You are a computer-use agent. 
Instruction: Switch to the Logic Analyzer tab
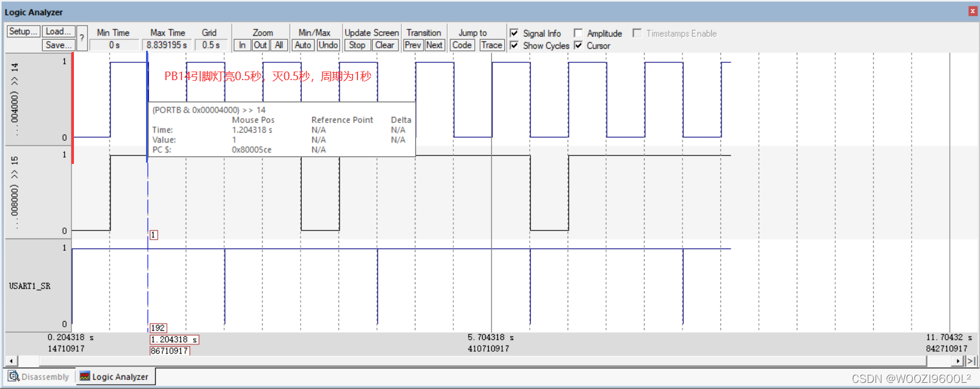pyautogui.click(x=115, y=377)
